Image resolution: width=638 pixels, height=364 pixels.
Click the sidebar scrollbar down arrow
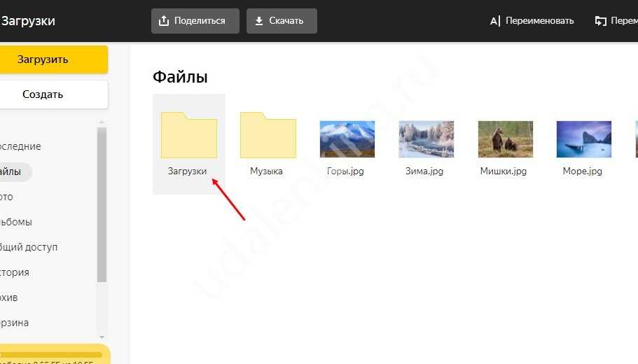tap(102, 337)
